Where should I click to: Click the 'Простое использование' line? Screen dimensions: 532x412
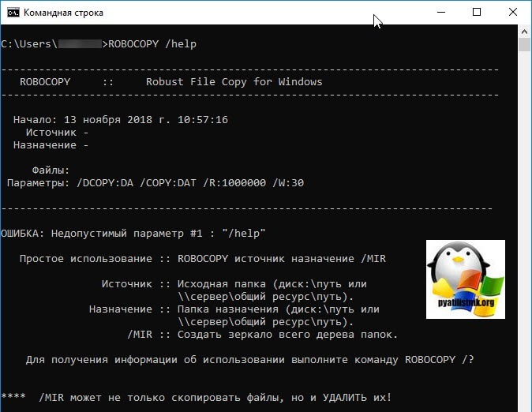point(203,259)
